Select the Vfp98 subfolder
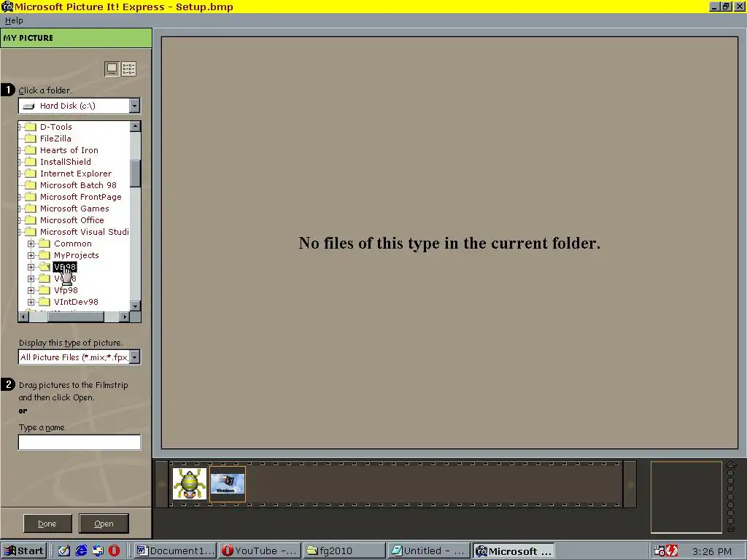Image resolution: width=747 pixels, height=560 pixels. coord(66,290)
